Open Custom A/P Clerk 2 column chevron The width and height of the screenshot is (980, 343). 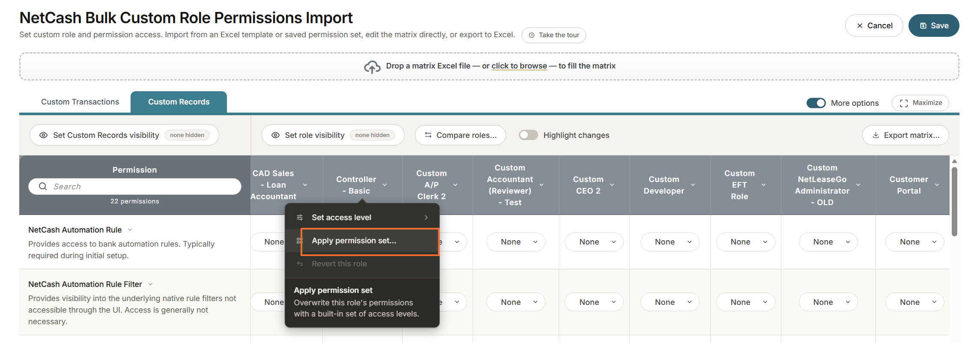click(455, 185)
